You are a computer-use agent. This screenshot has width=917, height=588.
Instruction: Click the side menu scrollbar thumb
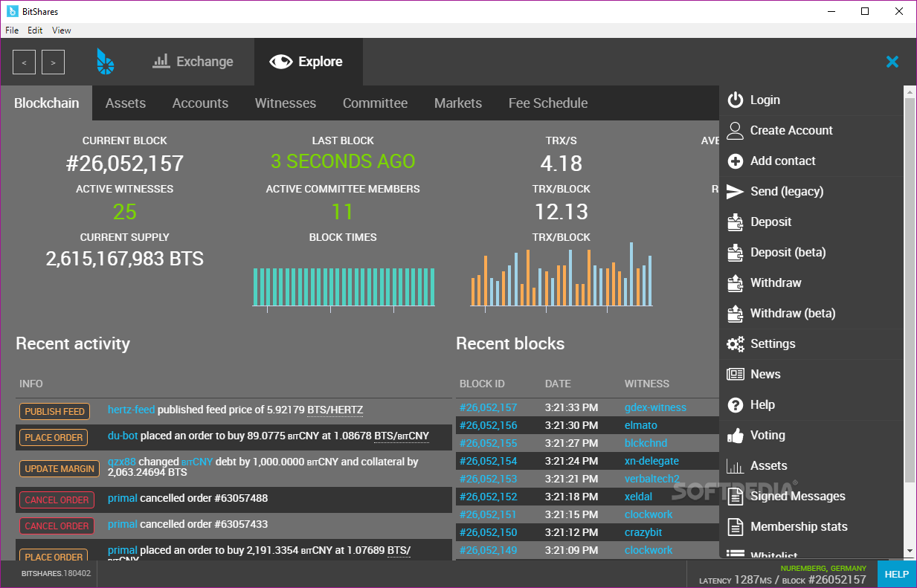[910, 290]
